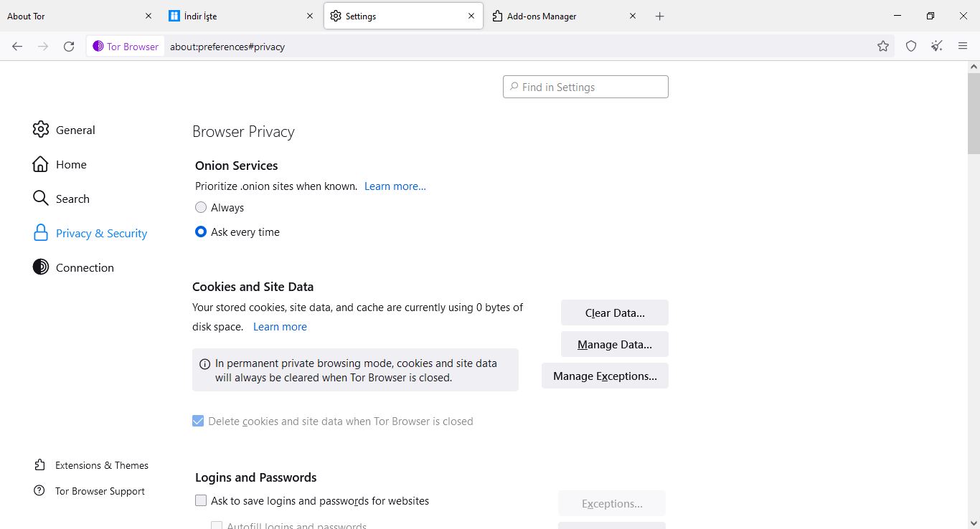
Task: Click the Cookies and Site Data heading
Action: pyautogui.click(x=253, y=287)
